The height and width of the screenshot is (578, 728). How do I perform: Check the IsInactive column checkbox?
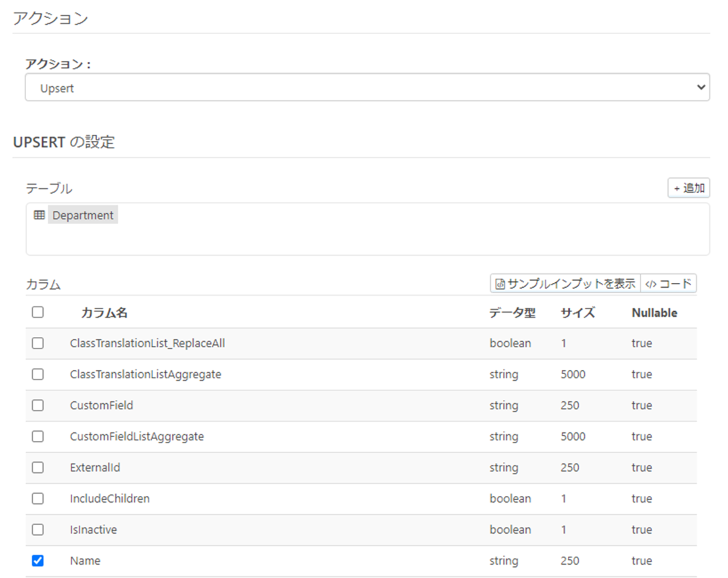(x=38, y=529)
